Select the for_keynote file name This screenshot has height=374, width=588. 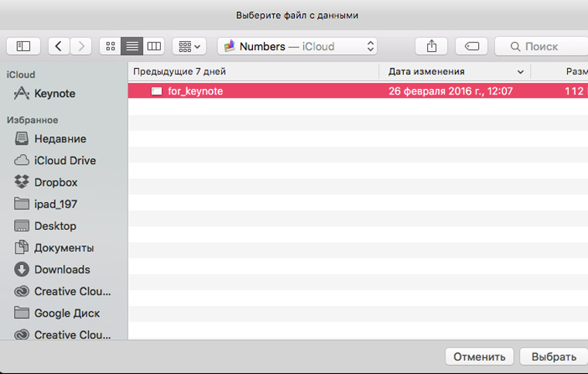[x=196, y=91]
